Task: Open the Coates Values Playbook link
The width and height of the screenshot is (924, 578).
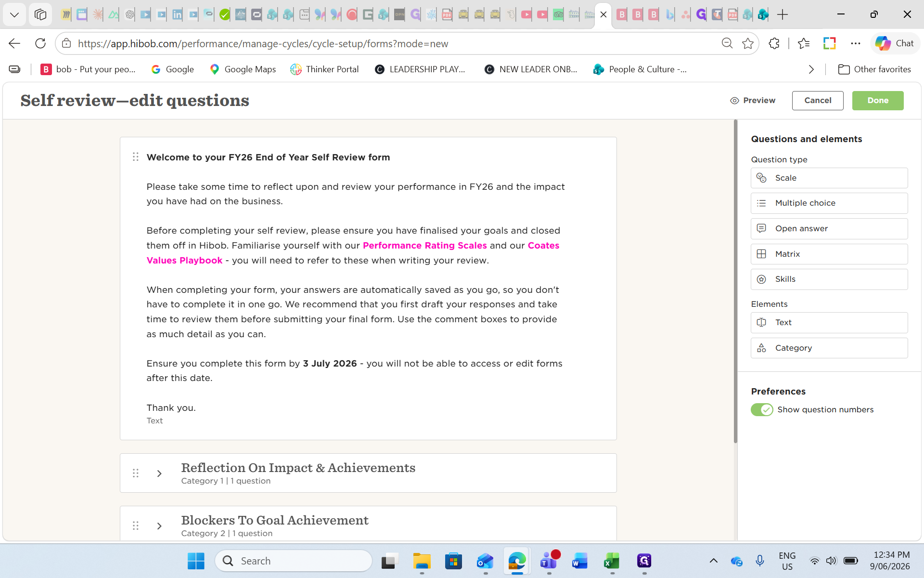Action: [x=543, y=246]
